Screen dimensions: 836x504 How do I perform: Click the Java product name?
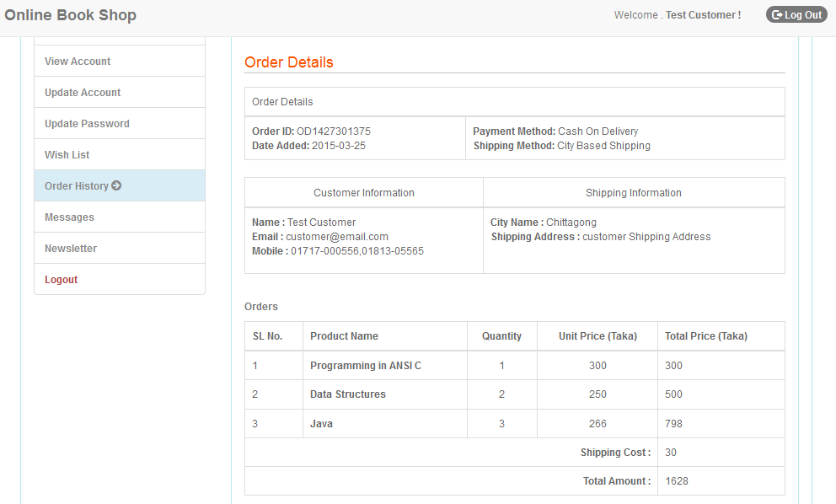tap(321, 424)
